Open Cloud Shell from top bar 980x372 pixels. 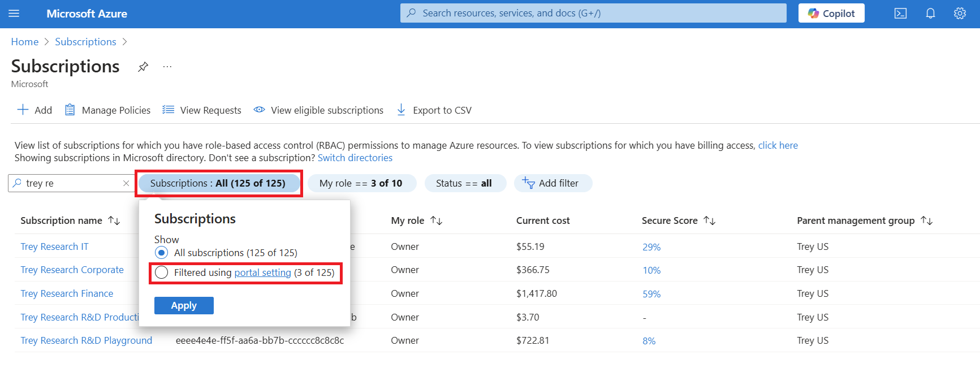pos(900,14)
